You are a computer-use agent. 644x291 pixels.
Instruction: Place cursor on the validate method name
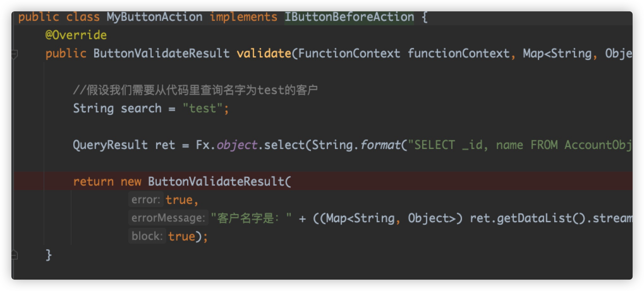264,53
